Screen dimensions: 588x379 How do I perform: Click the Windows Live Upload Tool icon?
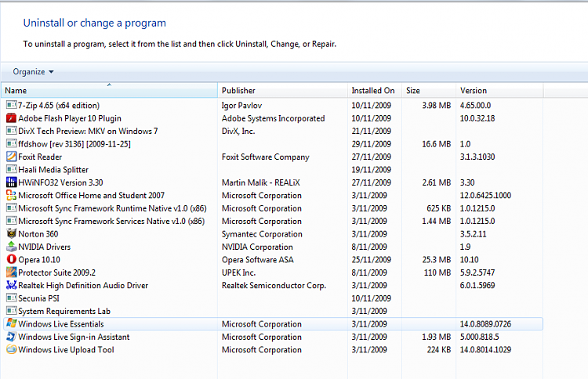(12, 349)
